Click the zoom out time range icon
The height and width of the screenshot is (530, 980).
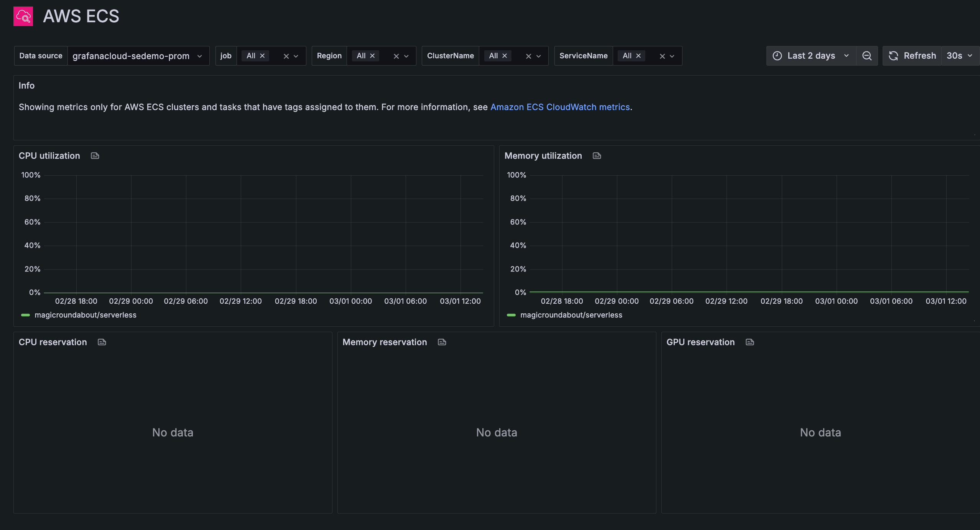pyautogui.click(x=867, y=56)
